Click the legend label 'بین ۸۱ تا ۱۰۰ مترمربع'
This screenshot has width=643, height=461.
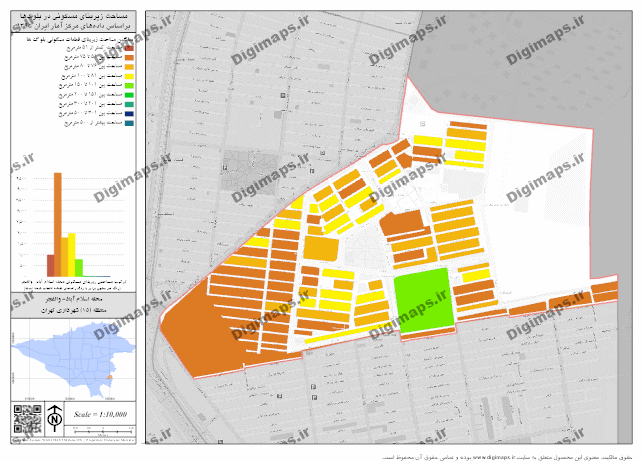91,76
